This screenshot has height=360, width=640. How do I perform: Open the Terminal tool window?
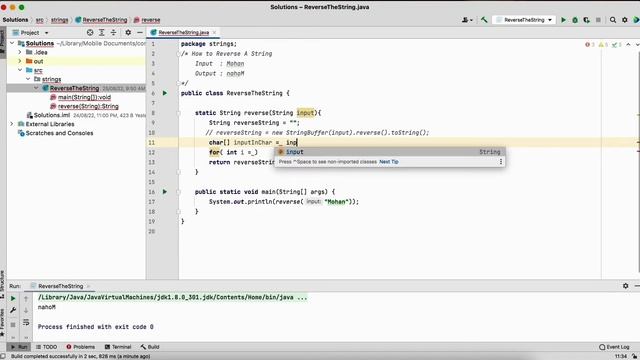pos(118,347)
